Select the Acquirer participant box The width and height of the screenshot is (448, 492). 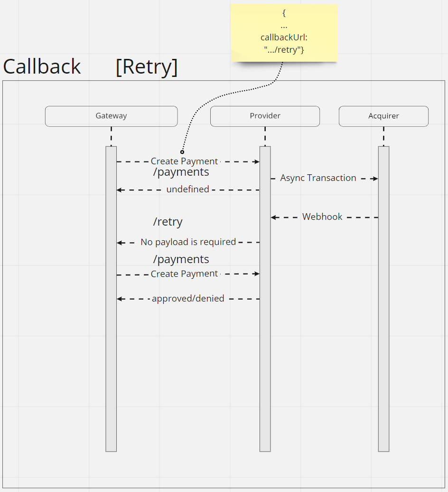(383, 116)
